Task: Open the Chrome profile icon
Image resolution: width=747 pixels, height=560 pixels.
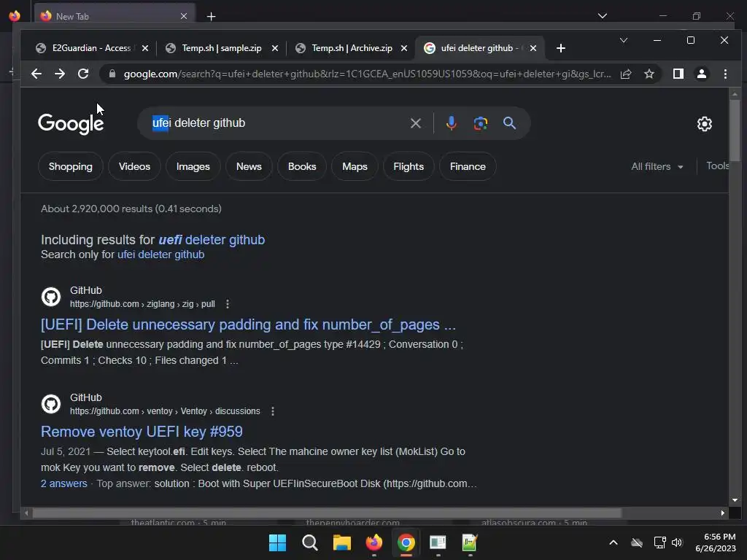Action: coord(701,74)
